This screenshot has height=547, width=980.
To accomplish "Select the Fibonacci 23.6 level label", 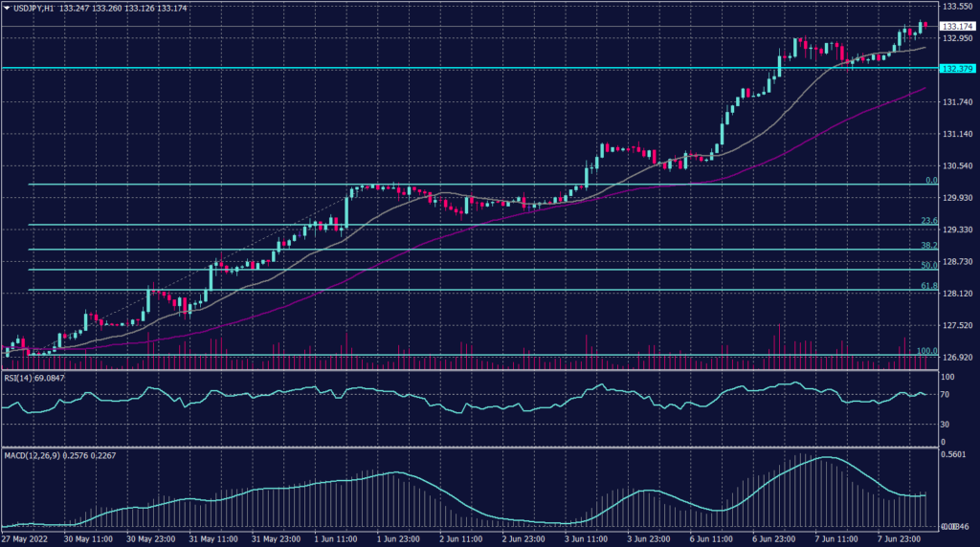I will coord(927,221).
